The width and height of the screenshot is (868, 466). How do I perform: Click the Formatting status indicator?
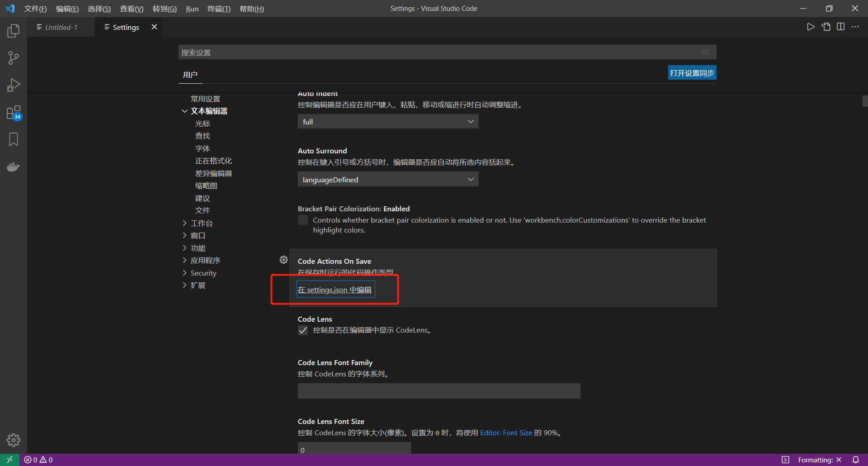pos(820,460)
